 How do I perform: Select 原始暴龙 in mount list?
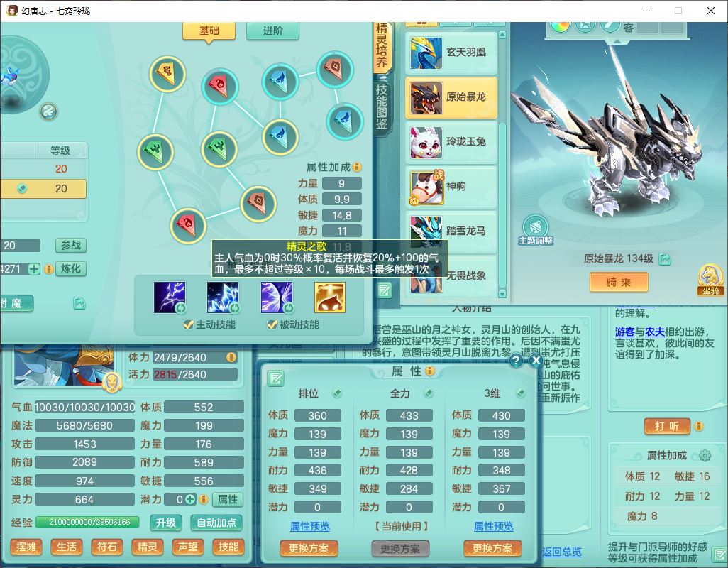click(x=451, y=97)
